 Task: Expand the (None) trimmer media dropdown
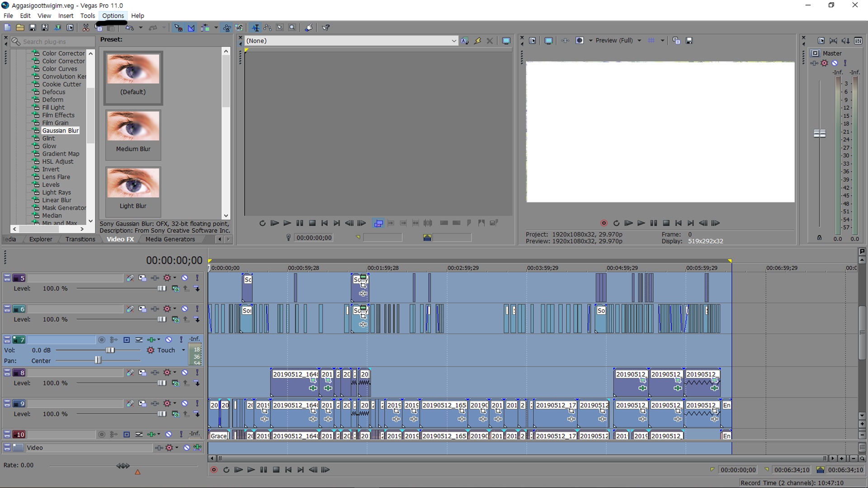453,41
